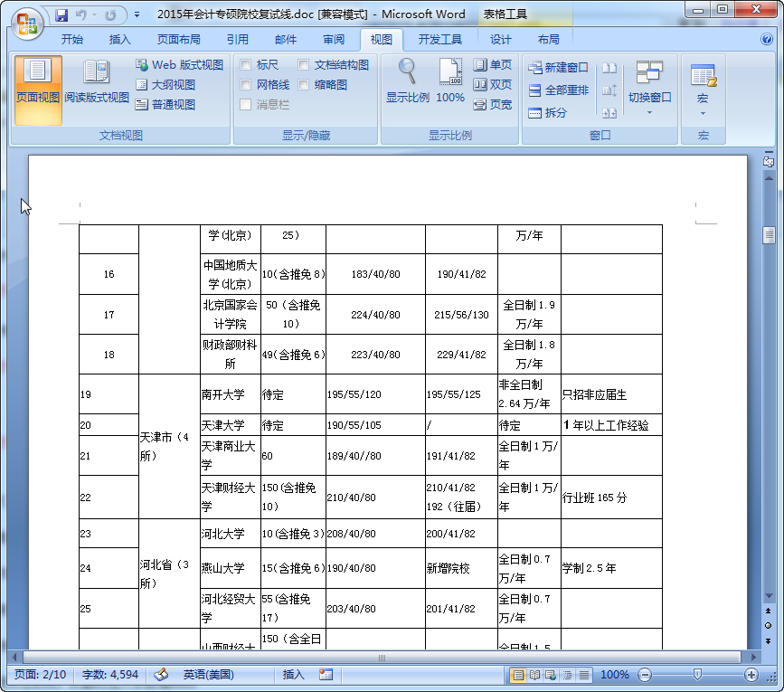Switch to Web 版式视图

click(180, 65)
